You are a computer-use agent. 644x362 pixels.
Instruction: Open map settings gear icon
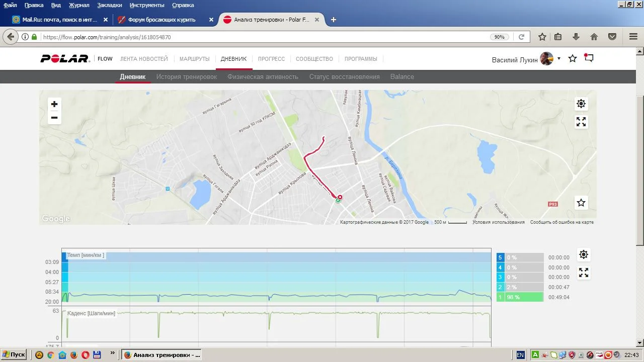(581, 104)
